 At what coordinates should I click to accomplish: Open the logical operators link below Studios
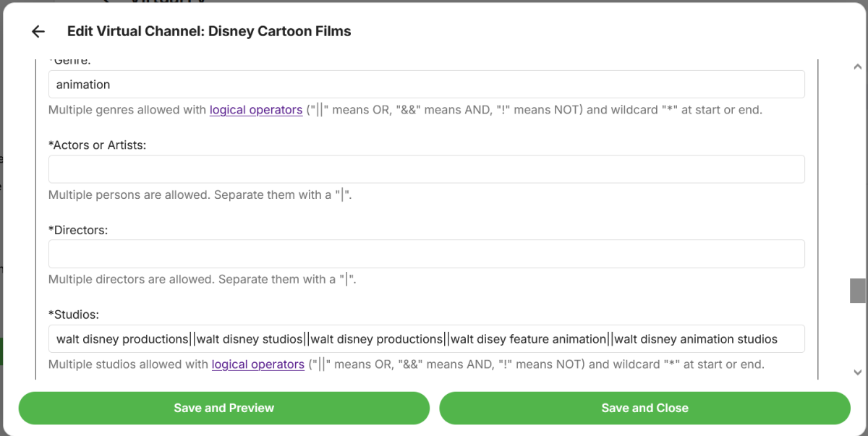point(258,364)
